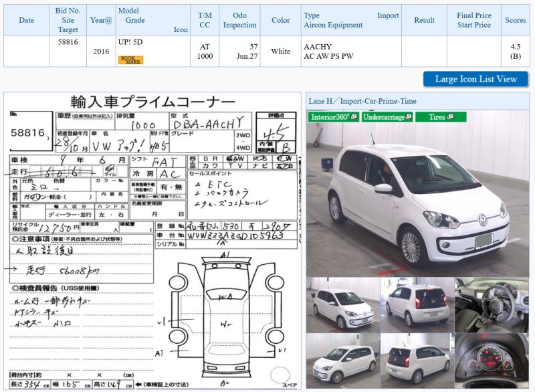
Task: Click the Type Aircon Equipment column header
Action: [351, 20]
